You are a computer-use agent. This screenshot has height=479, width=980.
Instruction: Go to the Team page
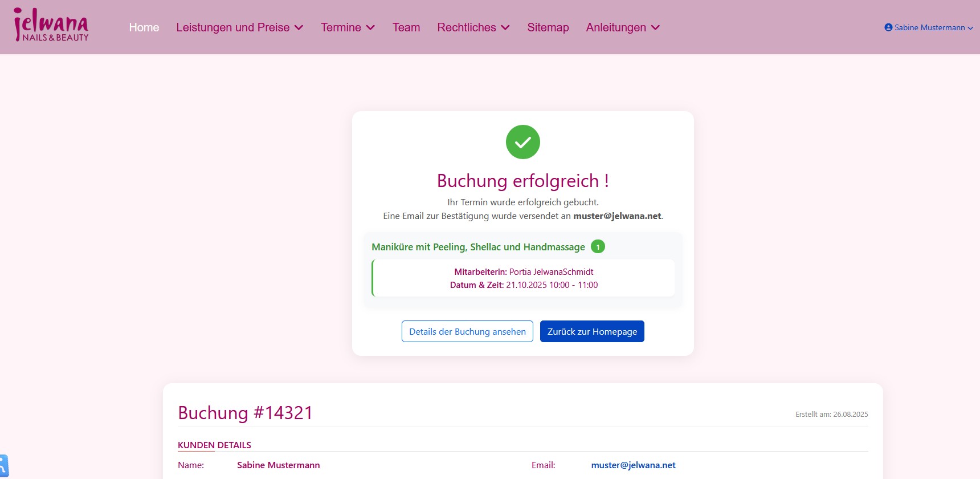point(406,27)
